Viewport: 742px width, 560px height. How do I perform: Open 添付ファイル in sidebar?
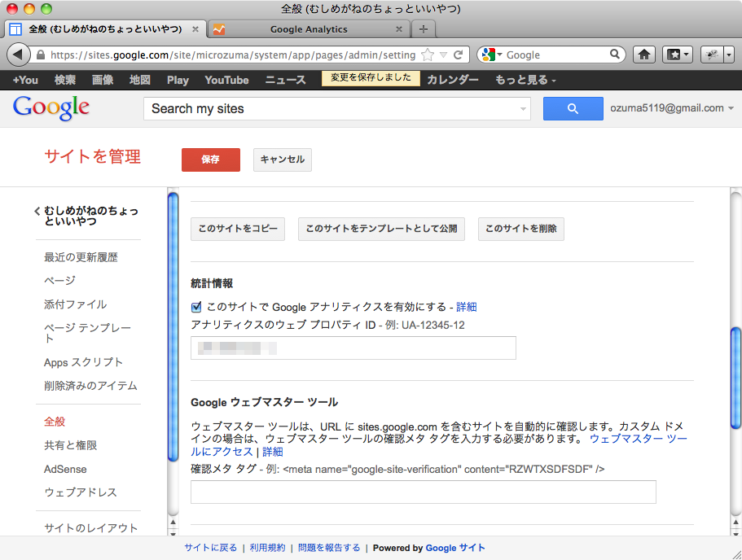75,304
